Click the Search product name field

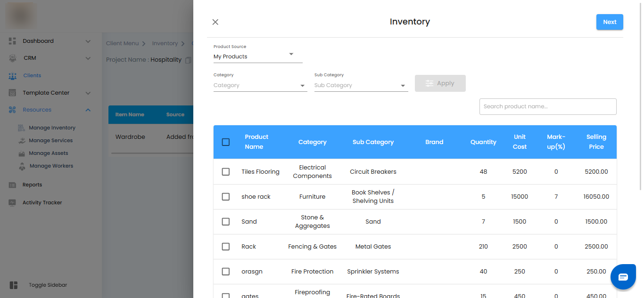point(547,106)
